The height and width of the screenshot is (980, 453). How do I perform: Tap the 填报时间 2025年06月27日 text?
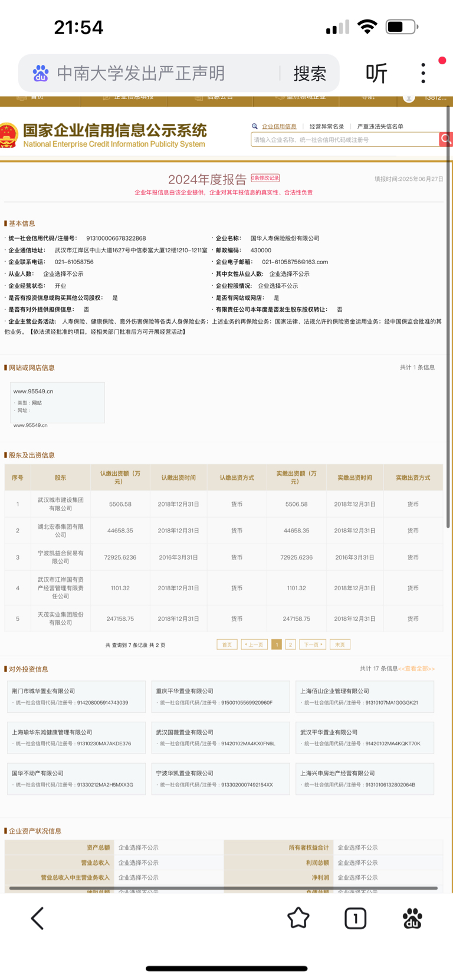[409, 179]
